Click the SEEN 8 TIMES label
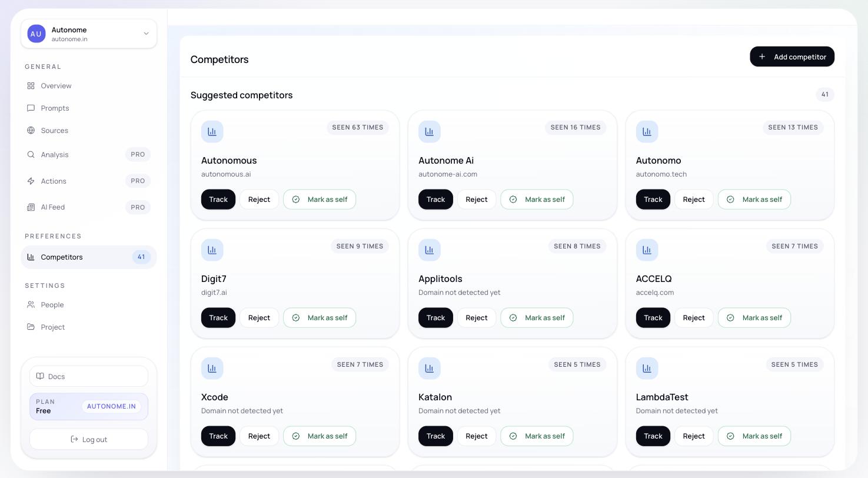This screenshot has height=478, width=868. point(577,247)
